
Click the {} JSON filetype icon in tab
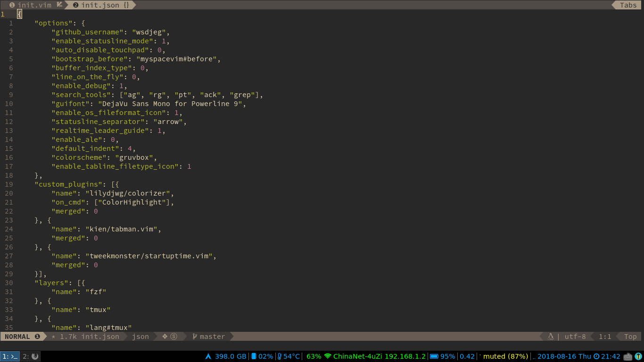126,5
